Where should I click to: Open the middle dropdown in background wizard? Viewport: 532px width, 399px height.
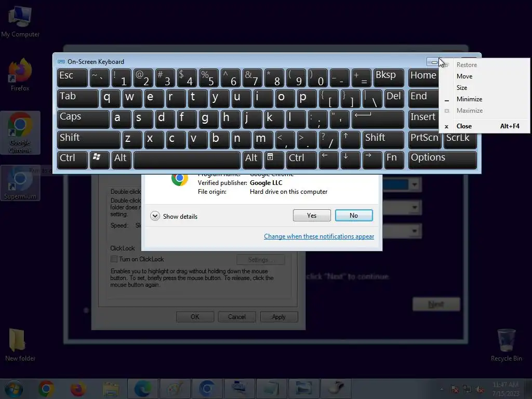pyautogui.click(x=415, y=207)
